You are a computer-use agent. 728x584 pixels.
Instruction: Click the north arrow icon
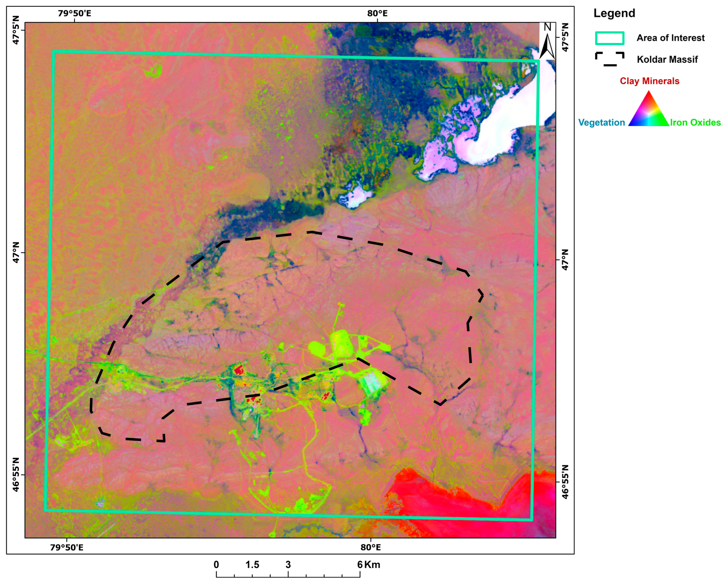point(547,42)
